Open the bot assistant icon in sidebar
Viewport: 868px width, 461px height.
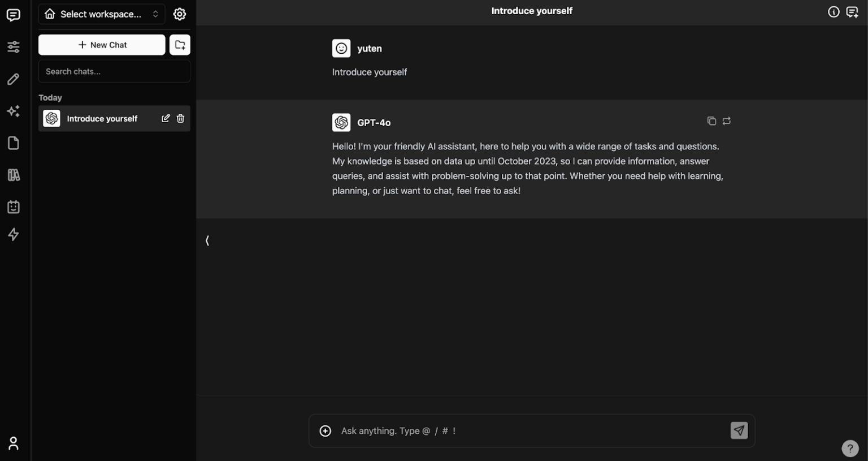point(13,207)
